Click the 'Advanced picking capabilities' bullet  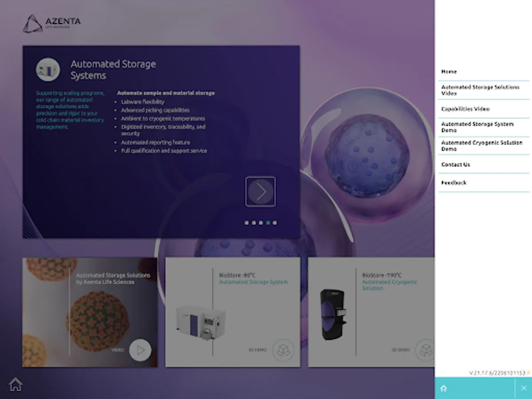click(155, 110)
